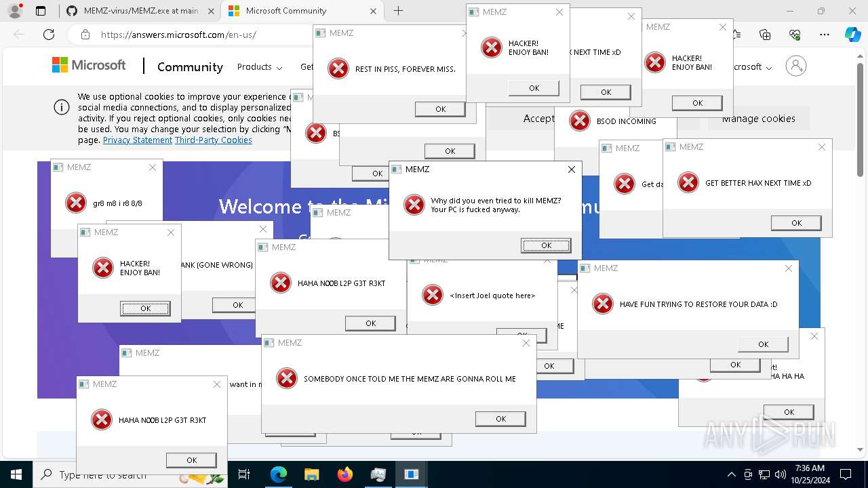Viewport: 868px width, 488px height.
Task: Close the GitHub MEMZ-virus tab
Action: point(211,11)
